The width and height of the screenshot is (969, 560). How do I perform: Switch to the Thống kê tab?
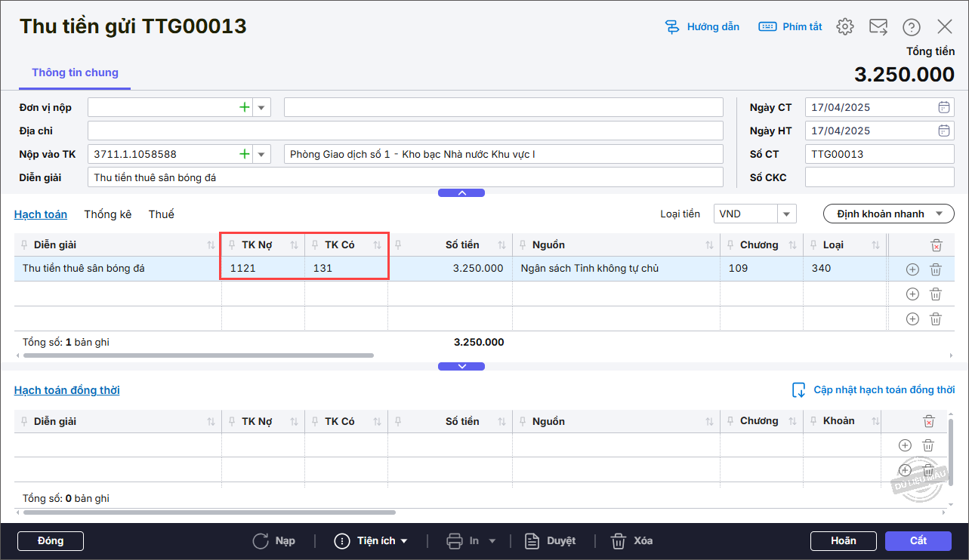[x=108, y=214]
